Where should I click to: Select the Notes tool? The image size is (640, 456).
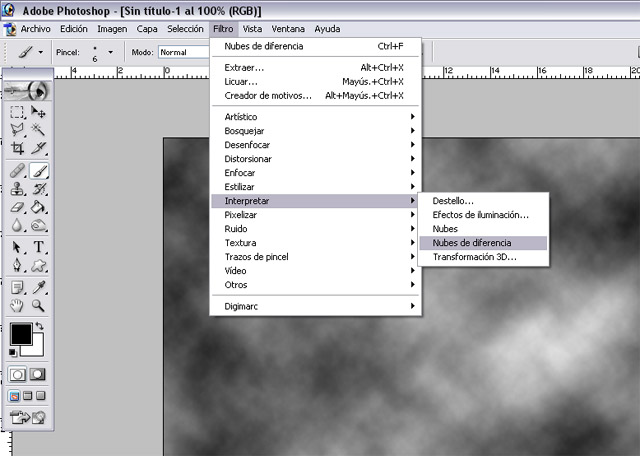17,288
